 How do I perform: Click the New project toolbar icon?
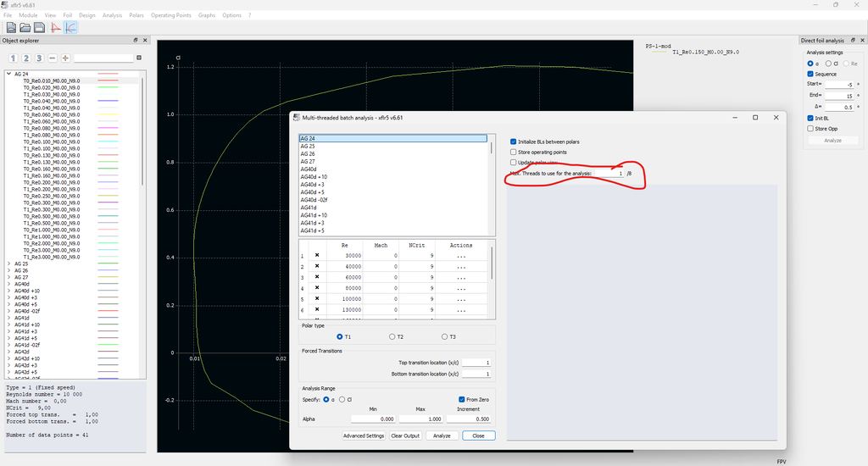pos(11,27)
